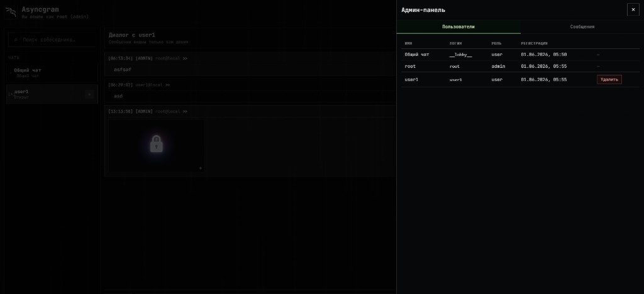Click the [13:13:58] message timestamp
The image size is (644, 294).
[x=120, y=112]
